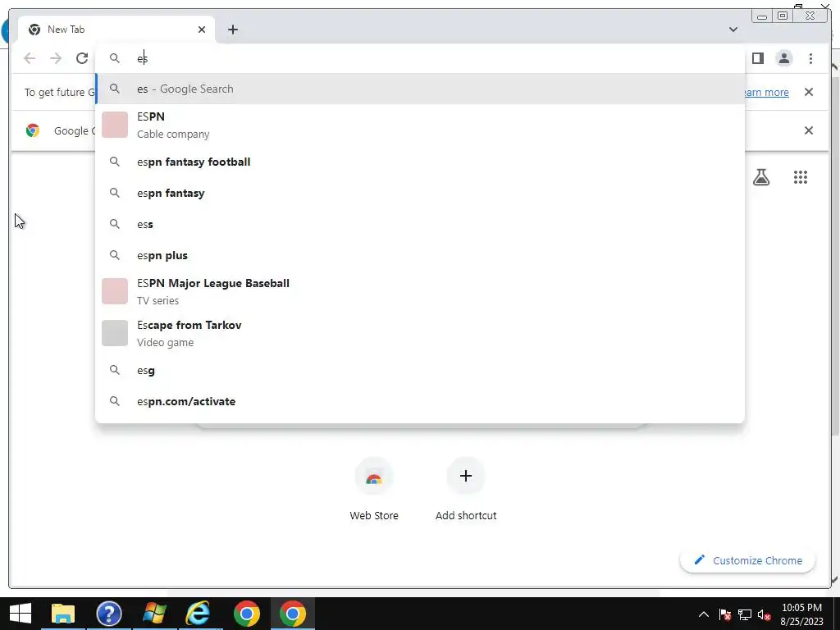This screenshot has width=840, height=630.
Task: Click the Add shortcut tile
Action: 466,489
